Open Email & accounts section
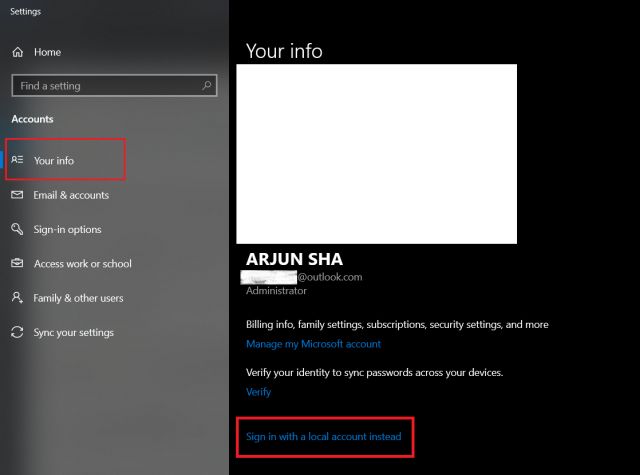Screen dimensions: 640x475 pyautogui.click(x=71, y=195)
